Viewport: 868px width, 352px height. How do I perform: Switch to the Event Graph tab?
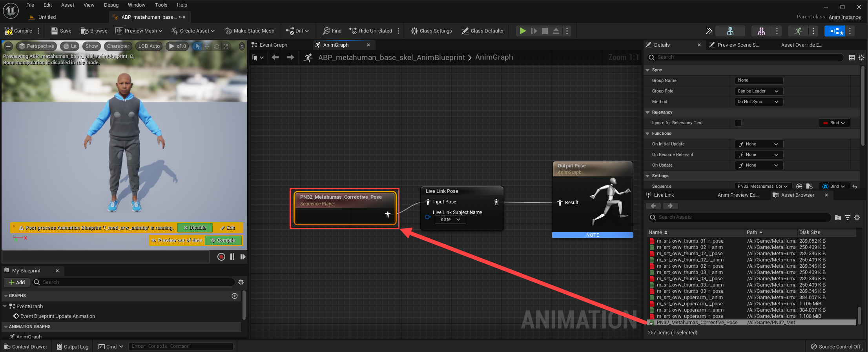click(x=269, y=45)
